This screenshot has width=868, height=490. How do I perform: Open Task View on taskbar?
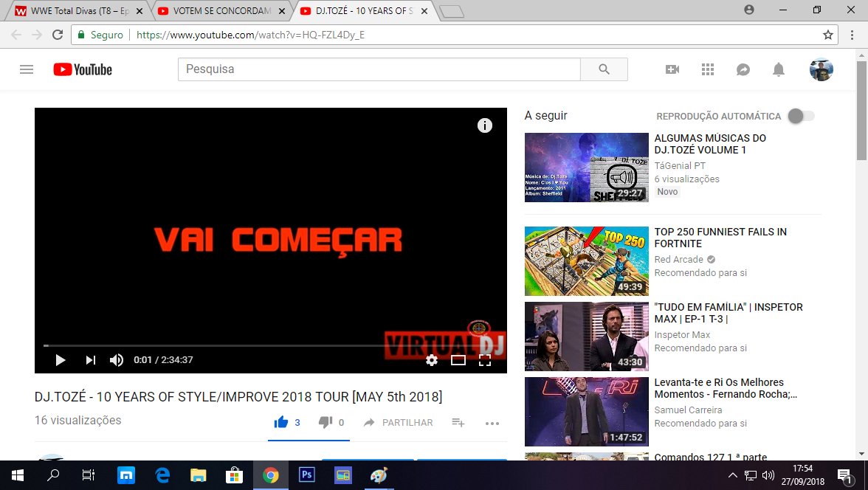(88, 475)
